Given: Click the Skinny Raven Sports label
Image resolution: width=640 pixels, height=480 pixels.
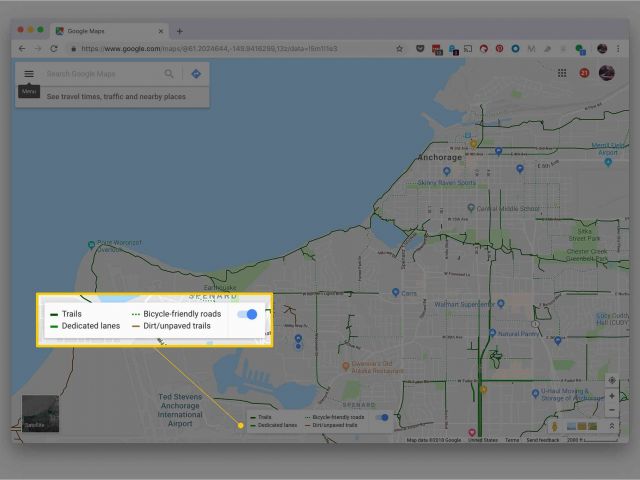Looking at the screenshot, I should click(446, 182).
